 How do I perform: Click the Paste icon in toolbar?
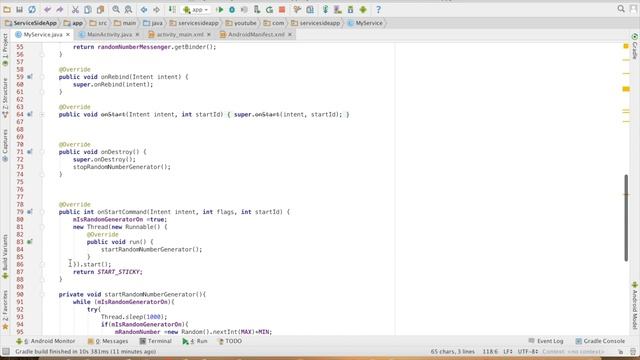100,9
